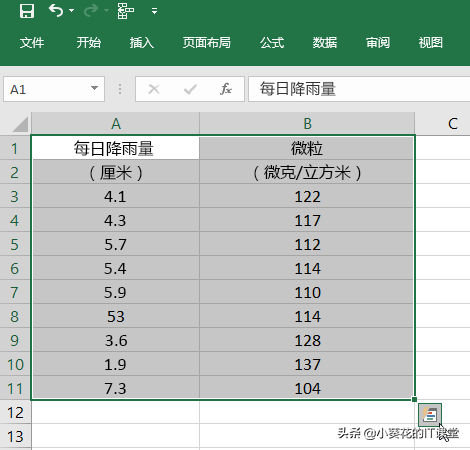Click the Enter checkmark icon in formula bar
The width and height of the screenshot is (470, 450).
[190, 89]
